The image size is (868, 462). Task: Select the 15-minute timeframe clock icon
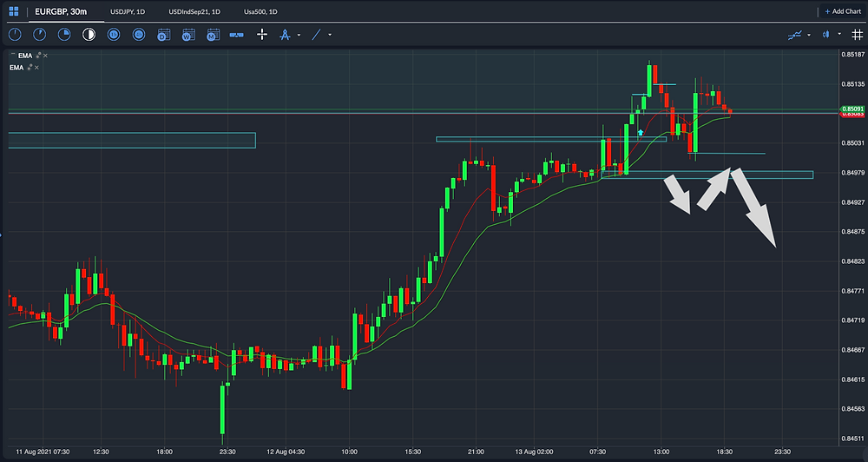[64, 35]
